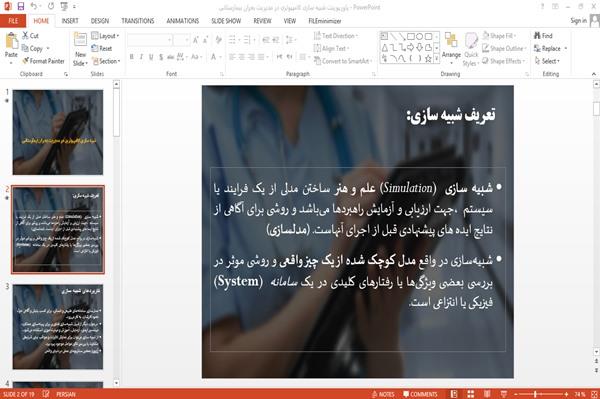The width and height of the screenshot is (600, 399).
Task: Toggle text Shadow formatting
Action: 161,57
